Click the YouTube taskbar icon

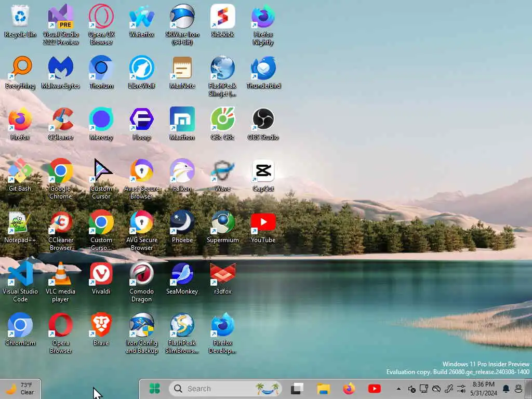tap(375, 389)
